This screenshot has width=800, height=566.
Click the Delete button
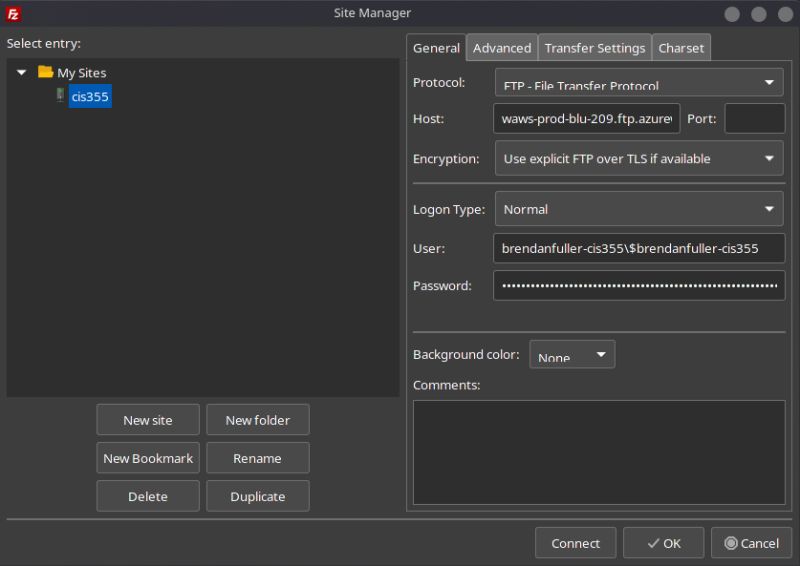[x=148, y=497]
